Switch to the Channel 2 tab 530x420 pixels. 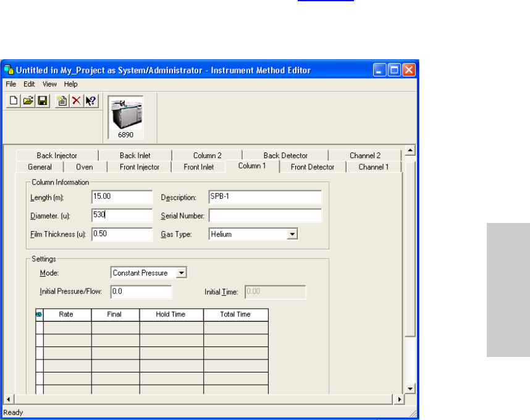pos(364,156)
